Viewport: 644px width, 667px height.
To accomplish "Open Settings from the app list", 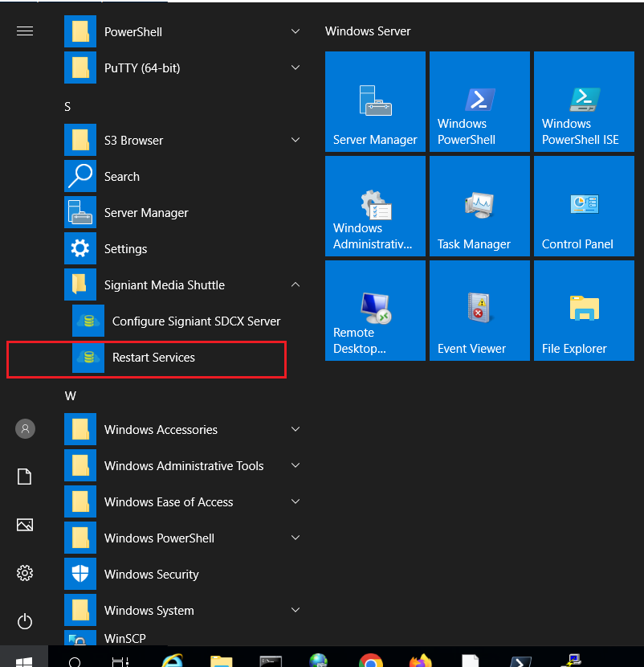I will 125,249.
